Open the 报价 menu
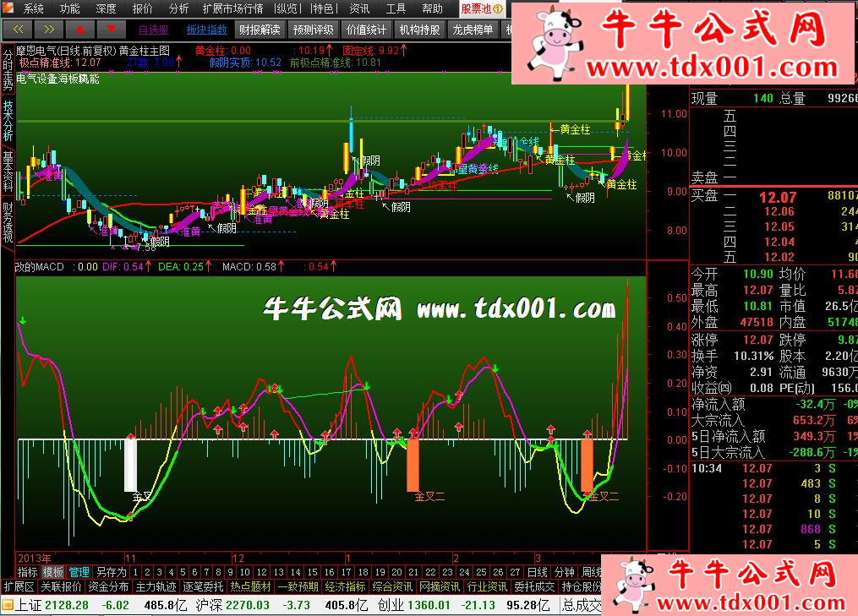 [142, 8]
